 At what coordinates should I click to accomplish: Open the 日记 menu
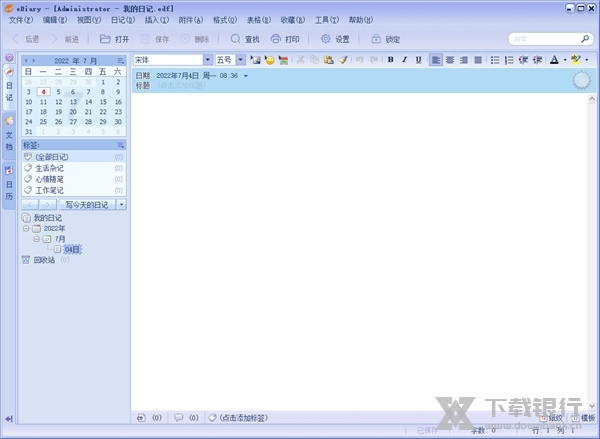point(123,20)
